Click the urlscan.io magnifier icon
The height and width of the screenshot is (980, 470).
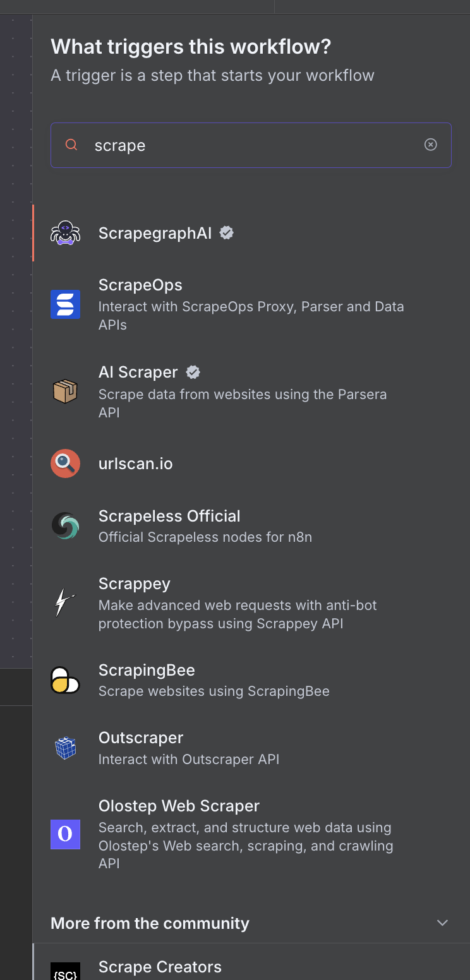click(65, 463)
